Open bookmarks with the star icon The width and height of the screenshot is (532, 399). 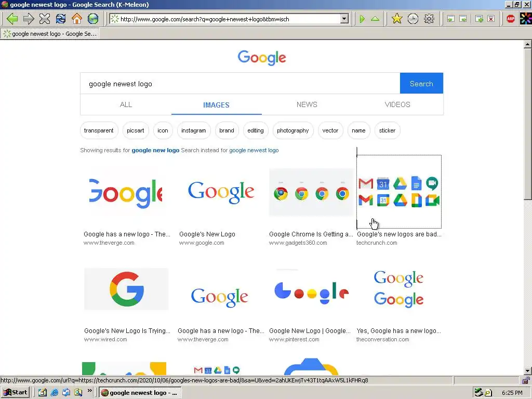(x=396, y=19)
